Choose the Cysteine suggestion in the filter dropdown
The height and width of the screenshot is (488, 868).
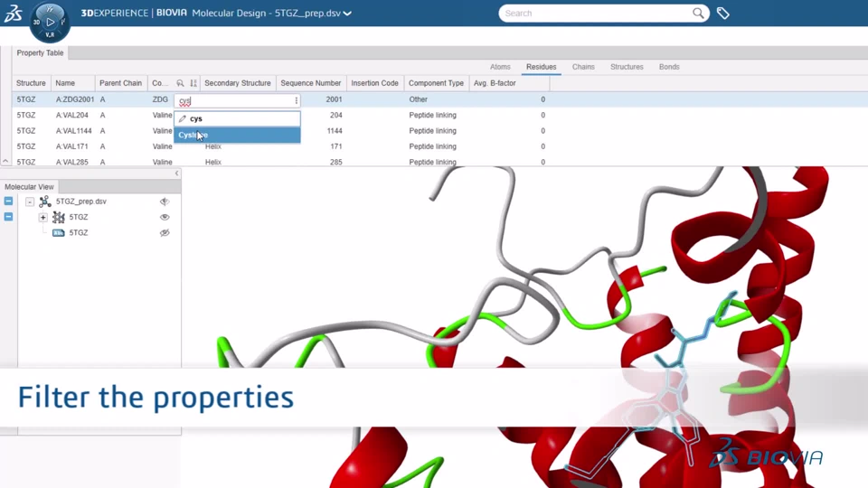click(238, 135)
